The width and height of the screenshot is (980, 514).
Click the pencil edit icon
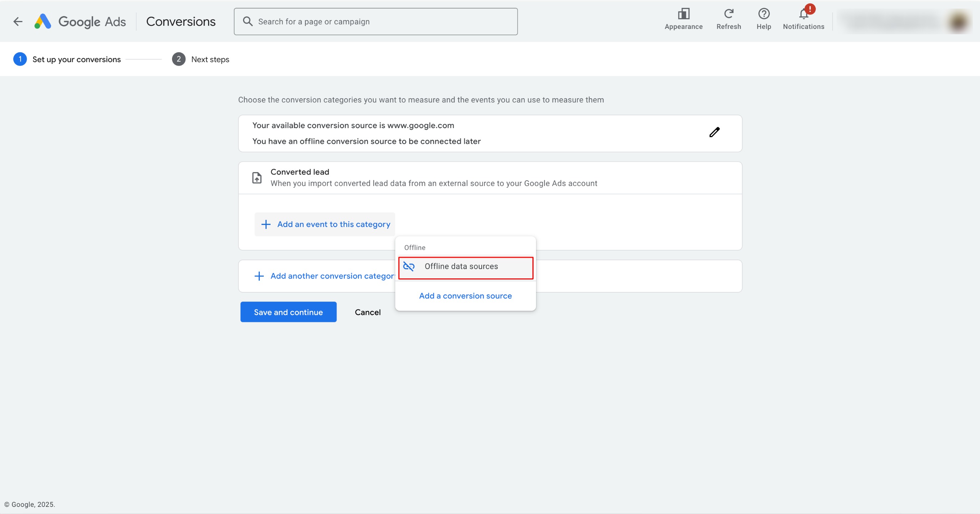pos(714,132)
